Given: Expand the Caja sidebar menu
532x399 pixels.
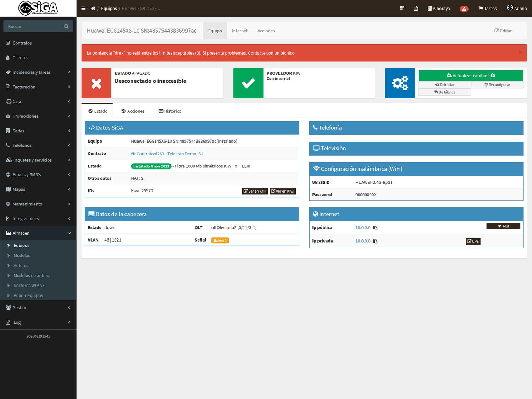Looking at the screenshot, I should point(38,101).
